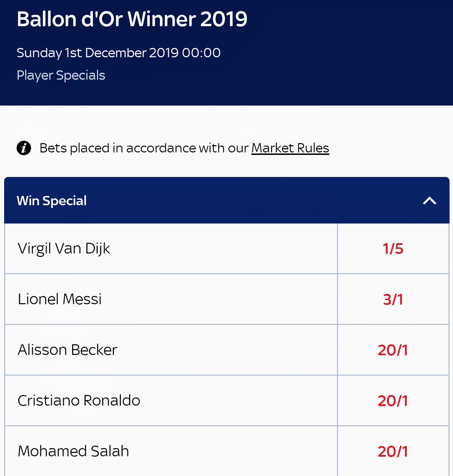Add Mohamed Salah's 20/1 odds to the betslip
This screenshot has width=453, height=476.
(393, 452)
